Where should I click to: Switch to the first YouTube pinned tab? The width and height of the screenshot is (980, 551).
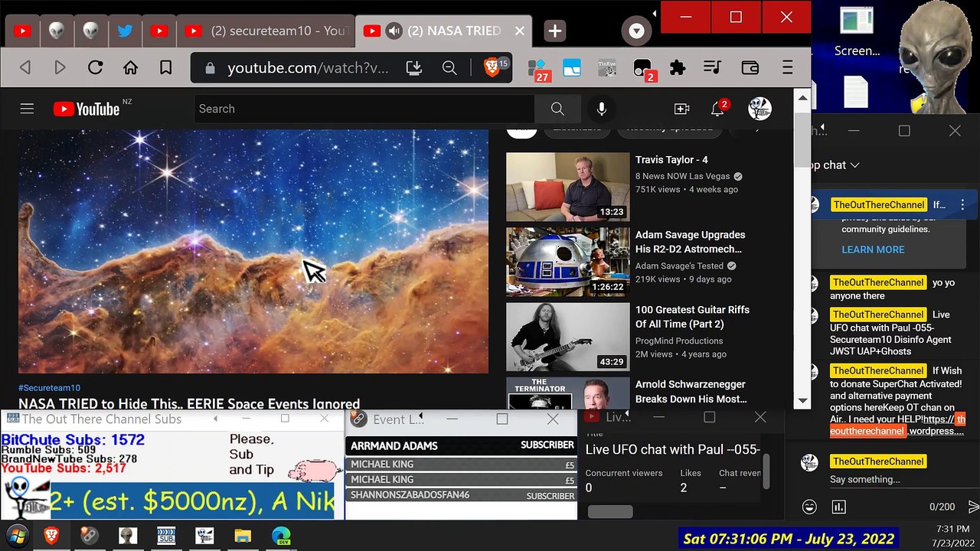22,31
